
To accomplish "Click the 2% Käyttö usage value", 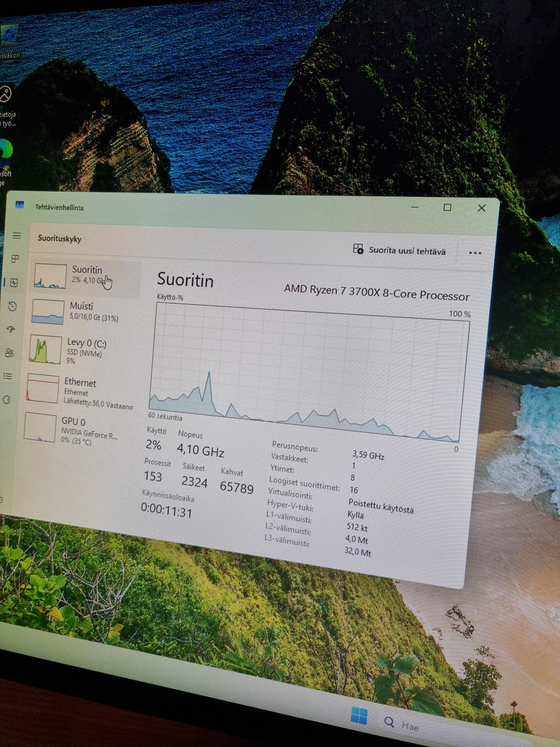I will point(153,445).
